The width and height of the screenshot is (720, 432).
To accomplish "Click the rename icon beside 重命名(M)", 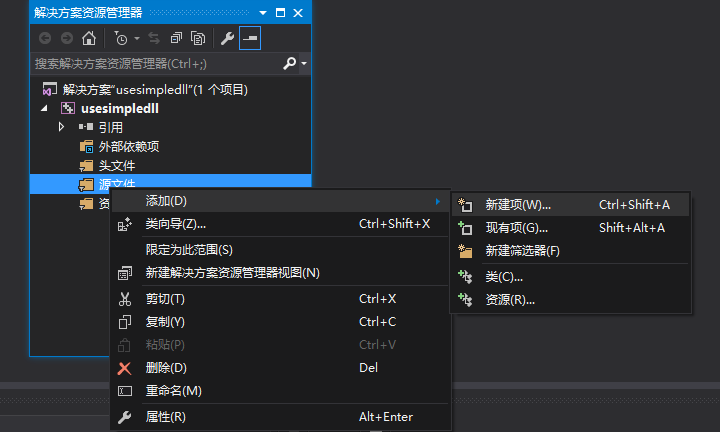I will pyautogui.click(x=125, y=391).
